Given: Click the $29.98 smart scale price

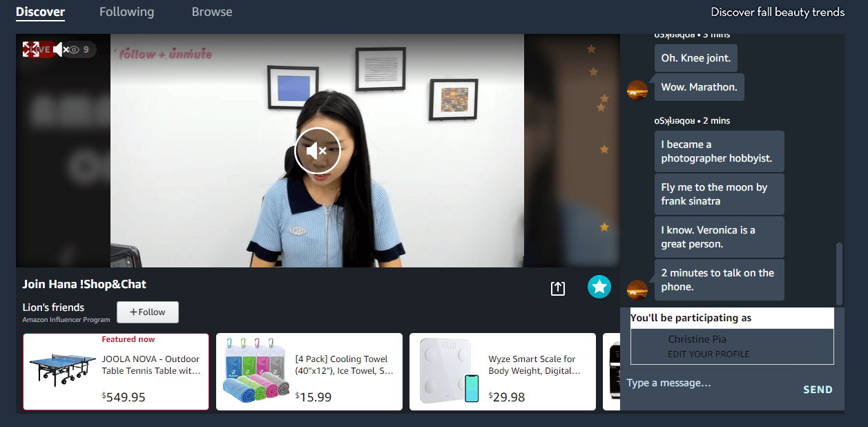Looking at the screenshot, I should [507, 397].
